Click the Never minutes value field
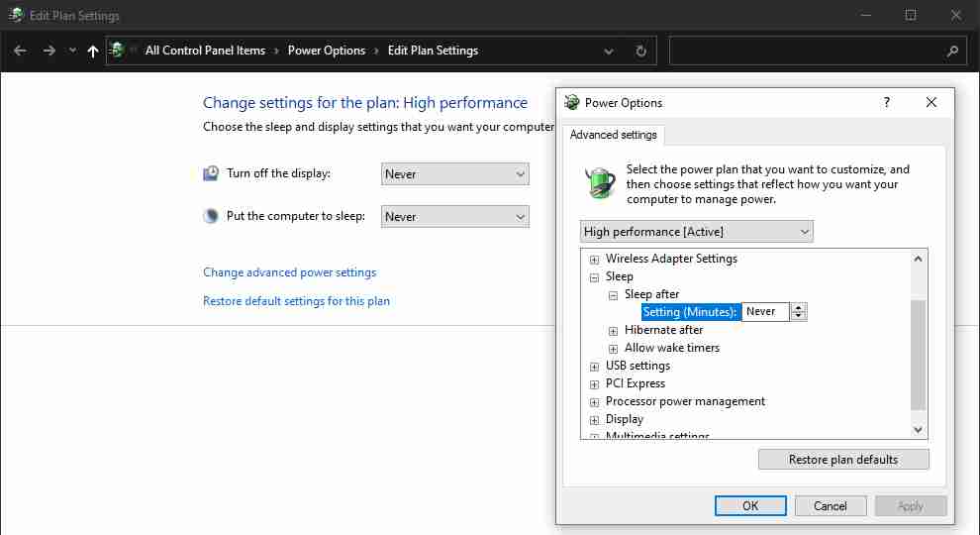This screenshot has width=980, height=535. tap(765, 312)
